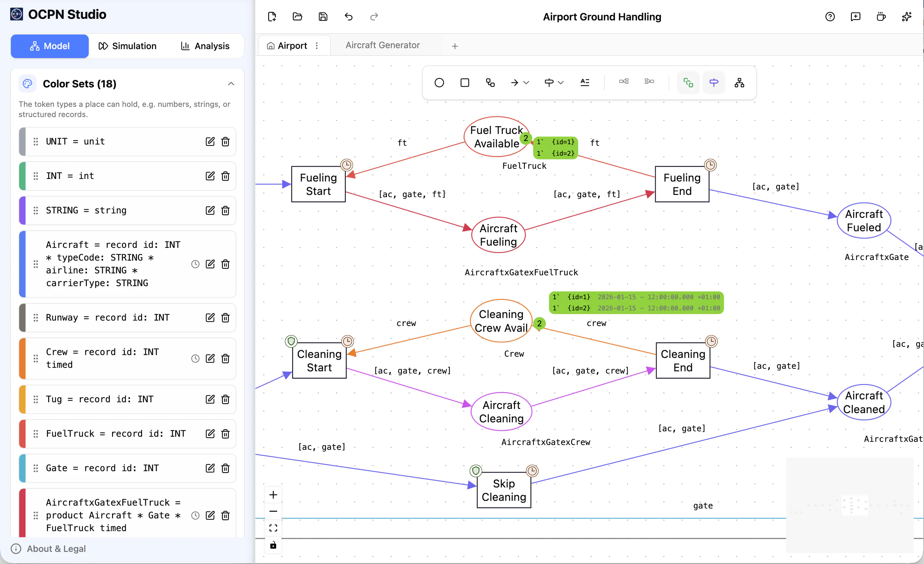Viewport: 924px width, 564px height.
Task: Select the Airport page tab
Action: [x=292, y=45]
